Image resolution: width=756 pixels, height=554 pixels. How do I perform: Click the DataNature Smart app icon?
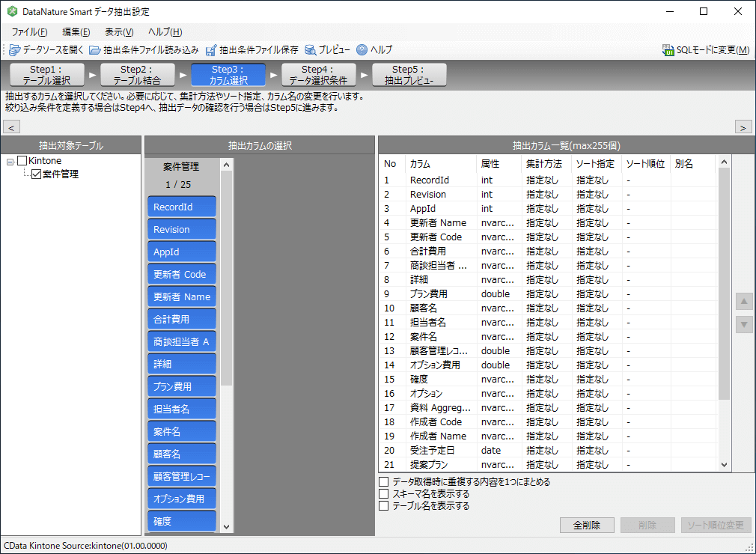point(12,11)
